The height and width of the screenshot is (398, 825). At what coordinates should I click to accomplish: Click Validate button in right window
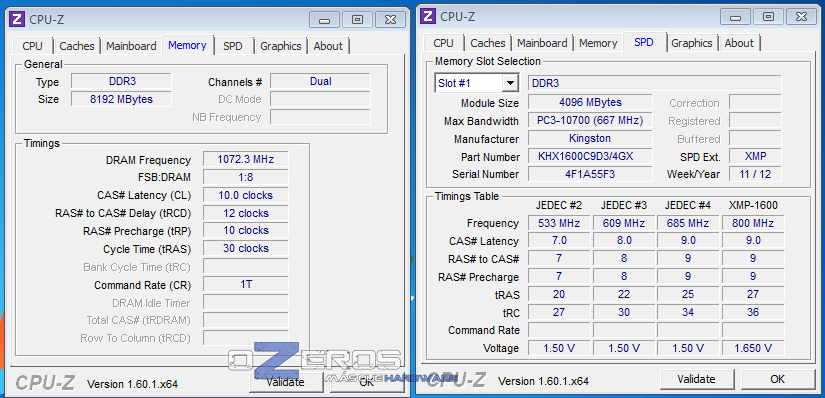(x=696, y=379)
